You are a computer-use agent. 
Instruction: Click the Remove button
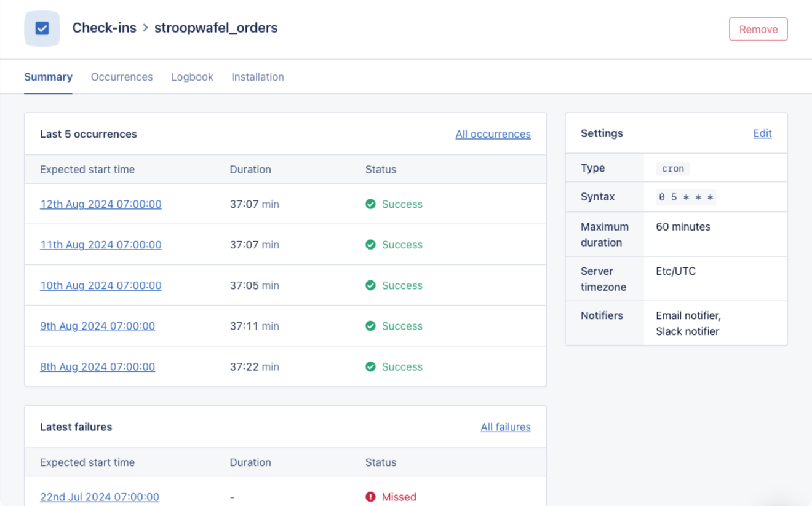(x=758, y=29)
